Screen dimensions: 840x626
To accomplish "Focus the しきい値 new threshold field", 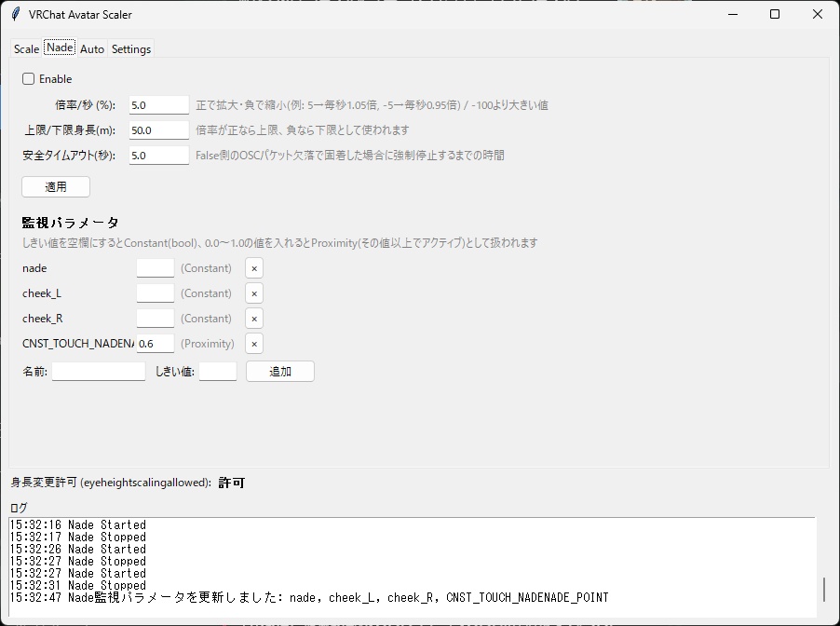I will [x=218, y=372].
